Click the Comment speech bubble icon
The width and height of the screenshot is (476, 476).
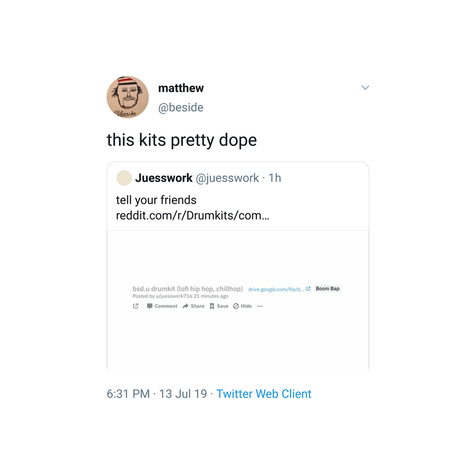click(149, 306)
